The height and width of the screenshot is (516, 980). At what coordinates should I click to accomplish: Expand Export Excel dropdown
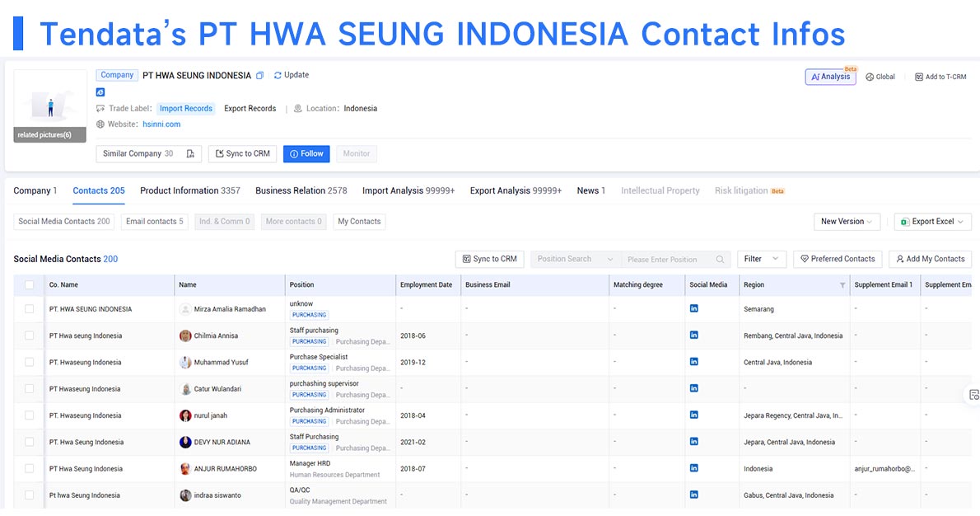tap(932, 222)
